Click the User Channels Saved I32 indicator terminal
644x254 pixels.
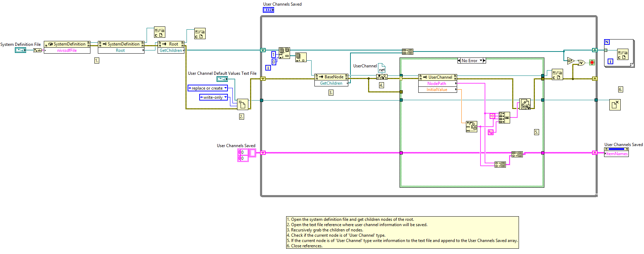point(268,10)
